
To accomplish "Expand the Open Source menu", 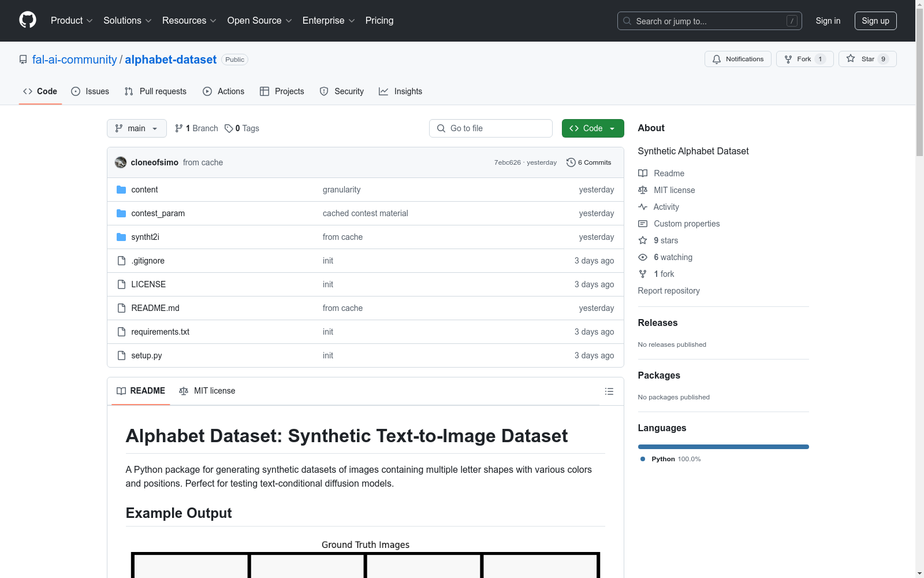I will (x=260, y=21).
